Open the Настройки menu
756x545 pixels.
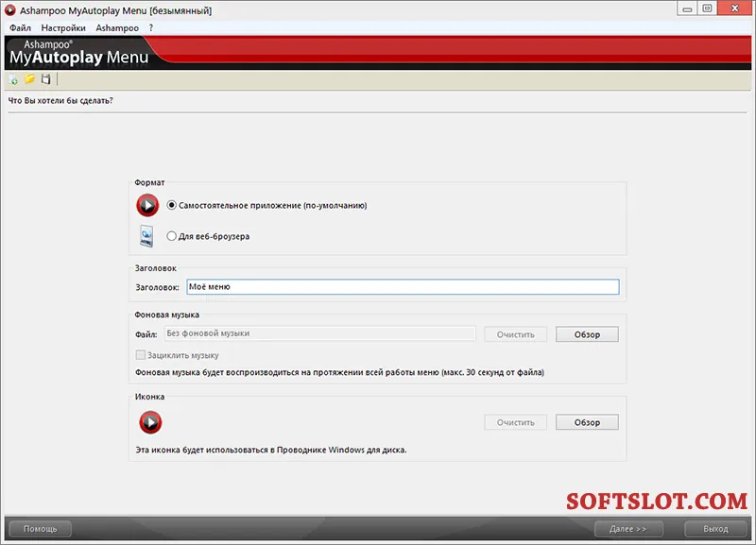point(63,28)
